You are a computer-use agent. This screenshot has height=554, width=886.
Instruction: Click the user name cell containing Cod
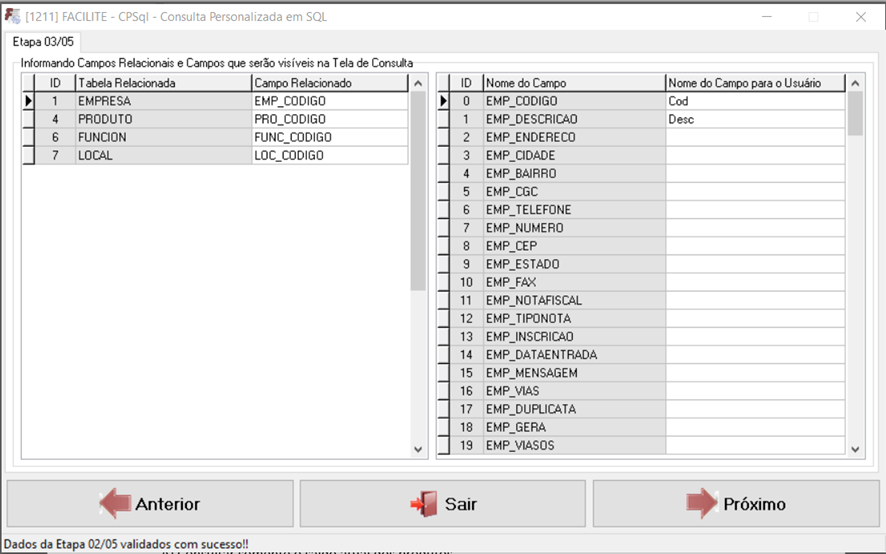pos(755,101)
